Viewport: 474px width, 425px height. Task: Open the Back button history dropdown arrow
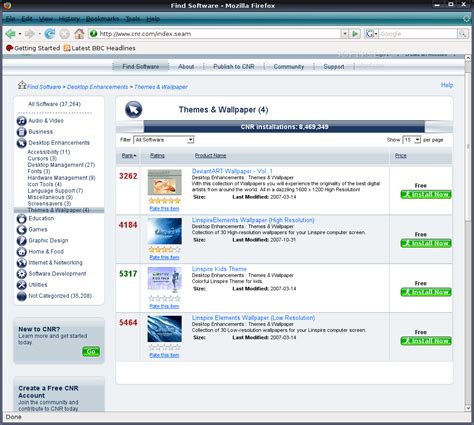pyautogui.click(x=20, y=34)
